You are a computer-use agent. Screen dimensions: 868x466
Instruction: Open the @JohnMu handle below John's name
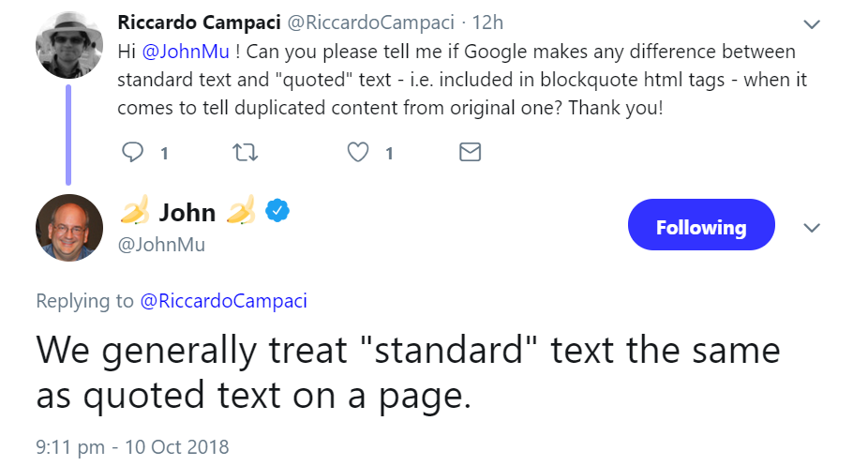point(161,245)
